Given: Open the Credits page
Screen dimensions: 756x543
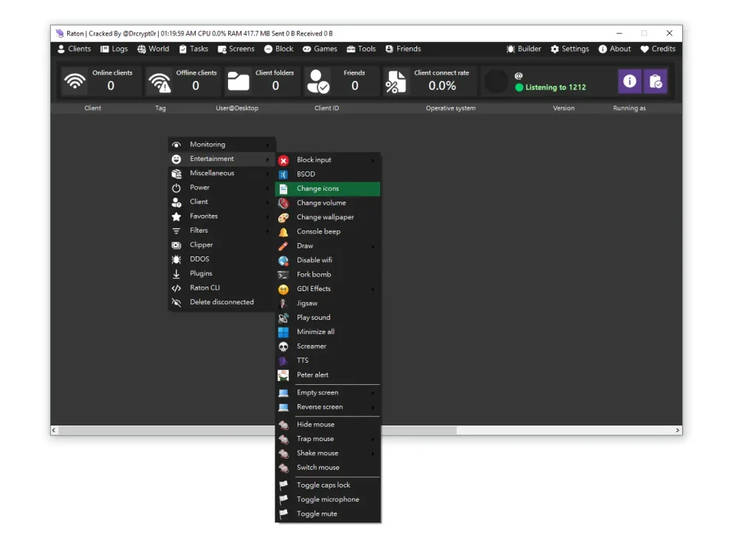Looking at the screenshot, I should (657, 49).
